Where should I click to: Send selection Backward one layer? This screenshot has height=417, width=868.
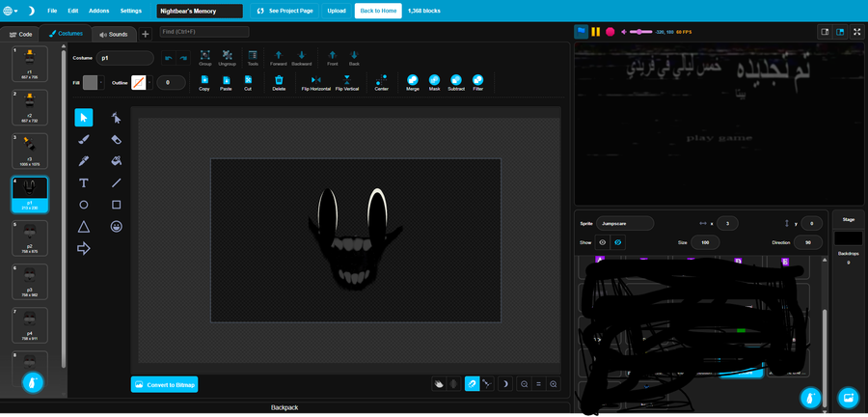coord(302,58)
